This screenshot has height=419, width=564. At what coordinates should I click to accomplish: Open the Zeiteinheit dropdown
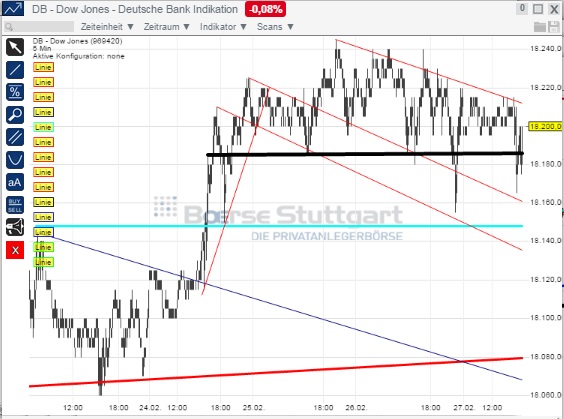click(107, 27)
